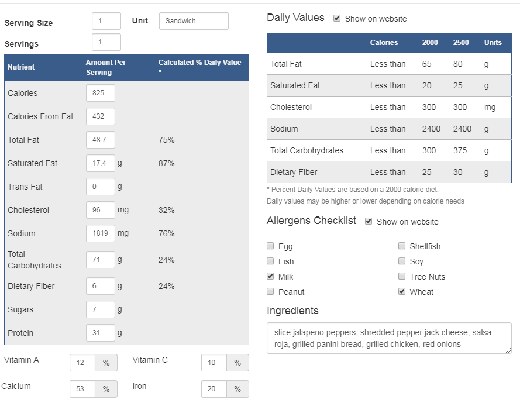This screenshot has width=520, height=420.
Task: Toggle Daily Values Show on website checkbox
Action: tap(337, 18)
